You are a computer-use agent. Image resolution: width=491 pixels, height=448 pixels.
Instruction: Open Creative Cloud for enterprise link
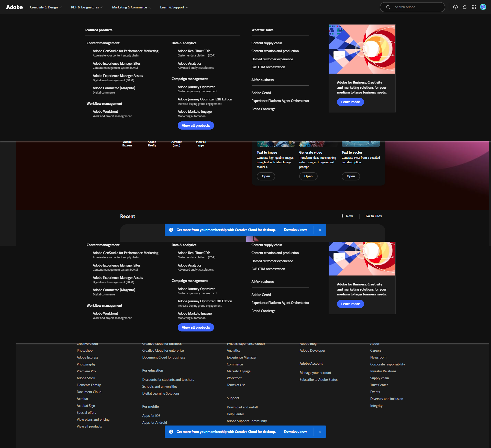[163, 350]
